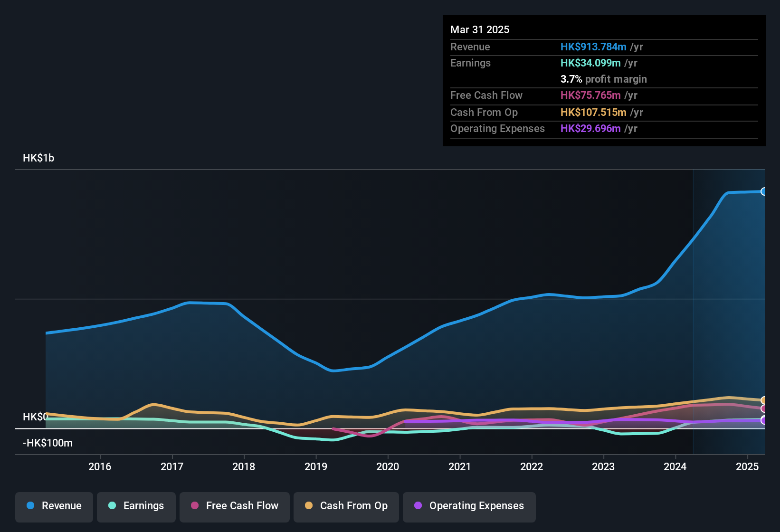Click the 3.7% profit margin text
The height and width of the screenshot is (532, 780).
(x=603, y=79)
